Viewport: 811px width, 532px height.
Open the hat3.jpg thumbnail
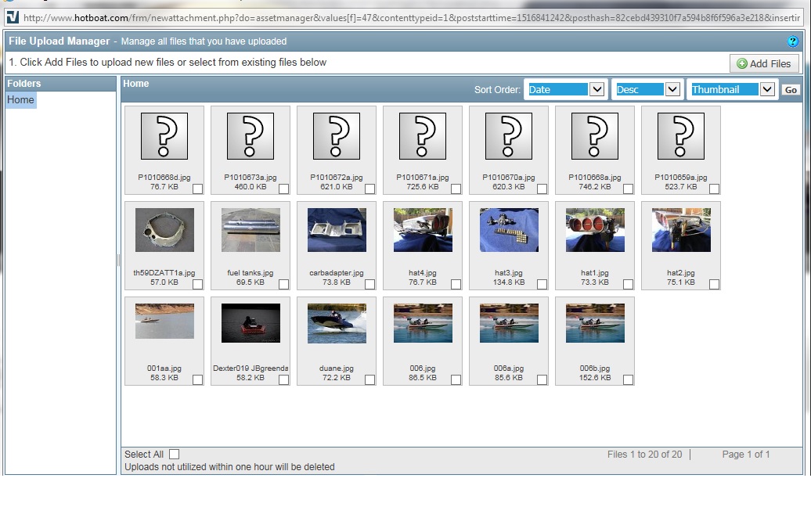[x=509, y=230]
